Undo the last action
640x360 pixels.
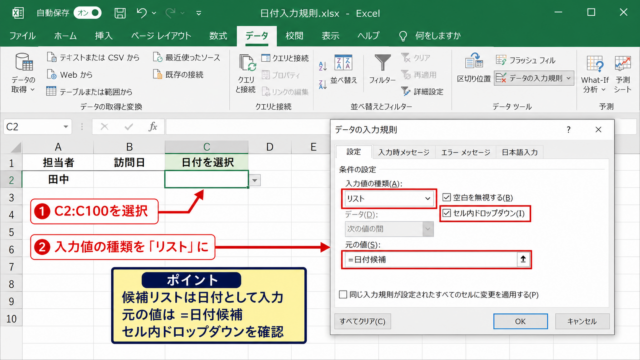pos(142,13)
